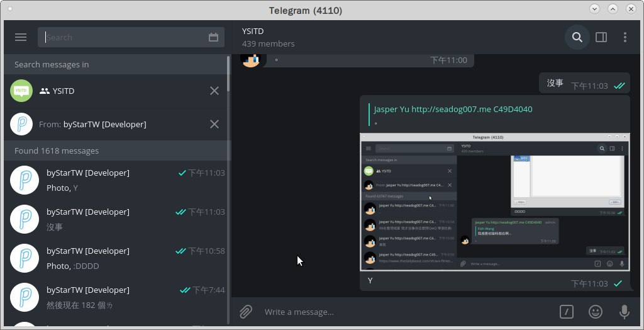Open the three-dot chat options menu
The image size is (644, 330).
625,37
